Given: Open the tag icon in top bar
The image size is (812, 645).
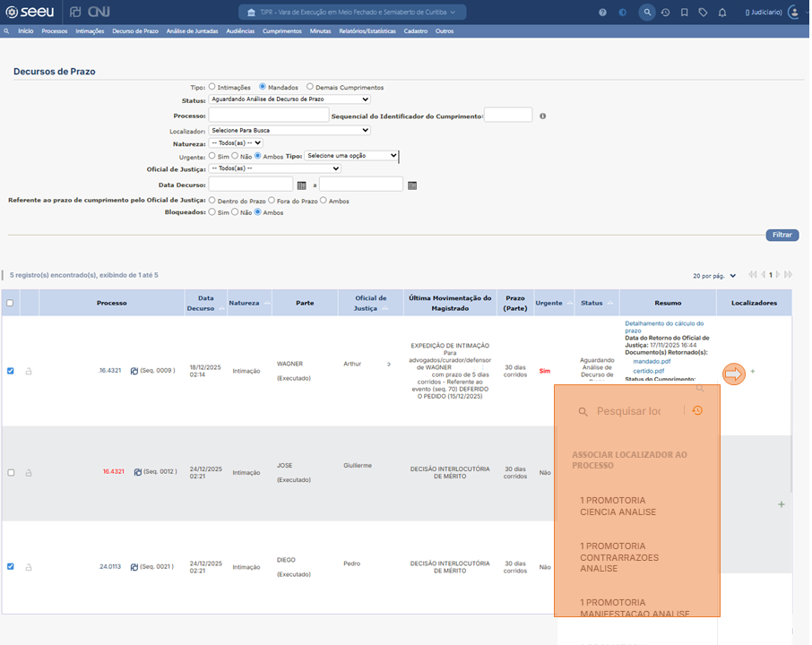Looking at the screenshot, I should 703,13.
